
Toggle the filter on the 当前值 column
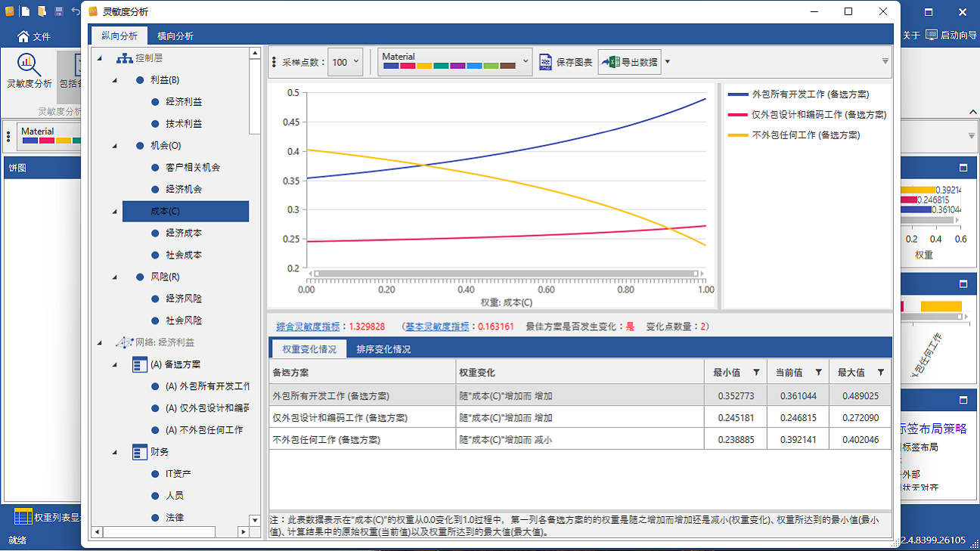[819, 371]
